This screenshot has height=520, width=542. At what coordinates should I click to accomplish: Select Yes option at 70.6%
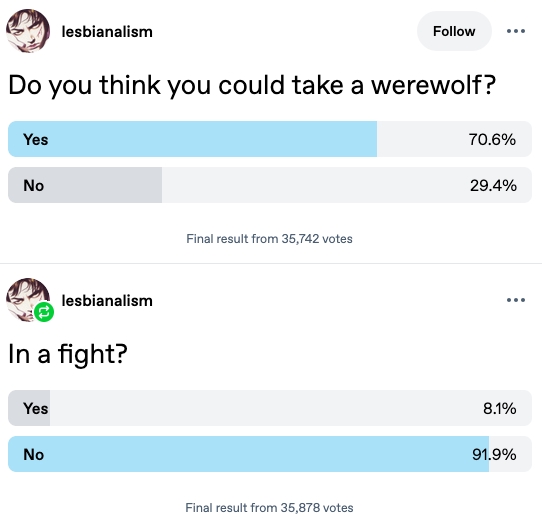[270, 139]
